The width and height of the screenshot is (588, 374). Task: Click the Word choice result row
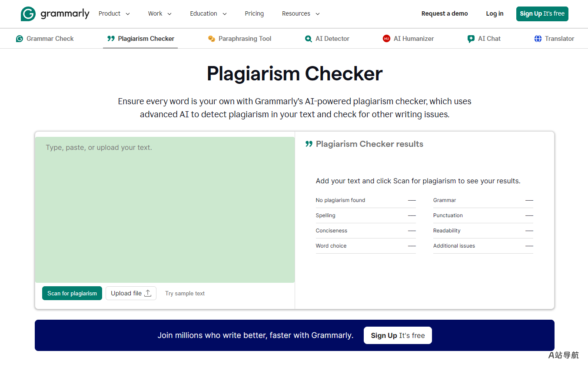(x=365, y=246)
